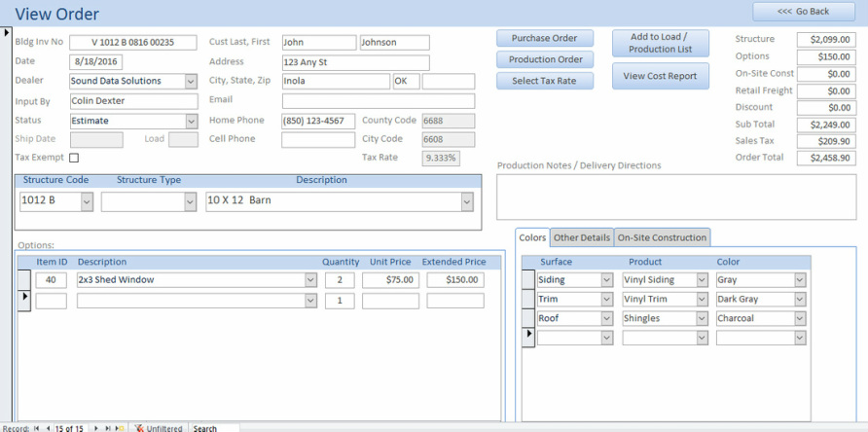Screen dimensions: 868x432
Task: Open Surface dropdown showing Siding
Action: (x=606, y=280)
